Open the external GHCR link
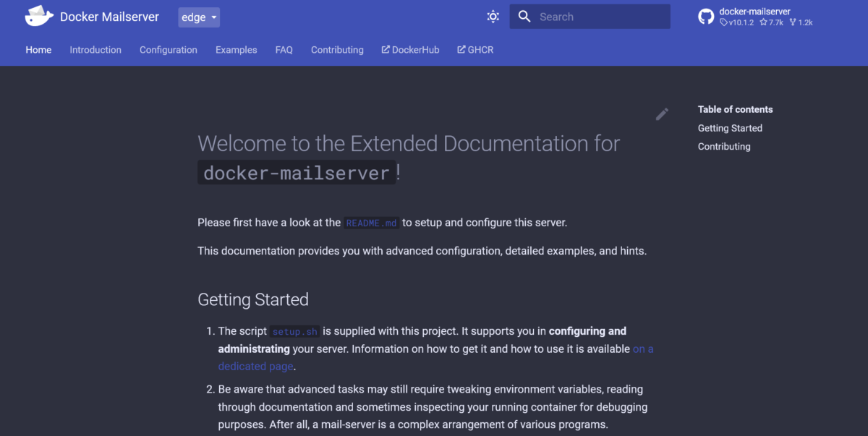Viewport: 868px width, 436px height. [x=475, y=50]
